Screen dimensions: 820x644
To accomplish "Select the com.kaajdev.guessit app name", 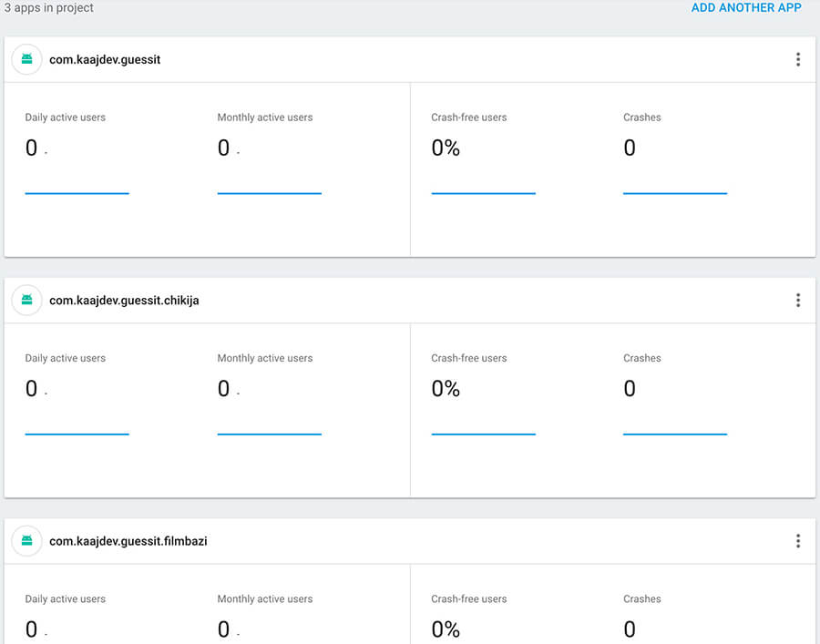I will pyautogui.click(x=105, y=59).
